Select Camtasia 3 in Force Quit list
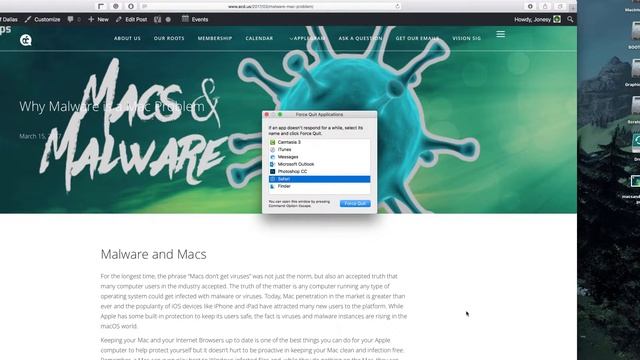This screenshot has width=640, height=360. pos(320,142)
